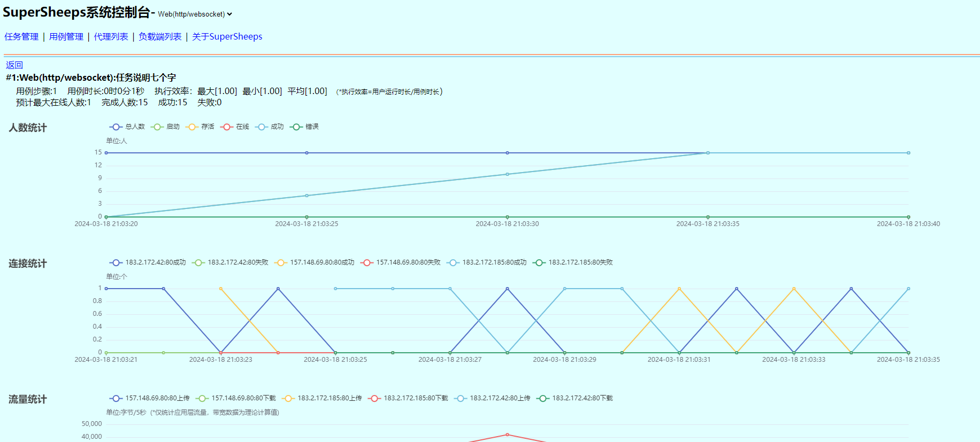Toggle 错误 series in 人数统计 legend
Screen dimensions: 980x442
point(304,127)
